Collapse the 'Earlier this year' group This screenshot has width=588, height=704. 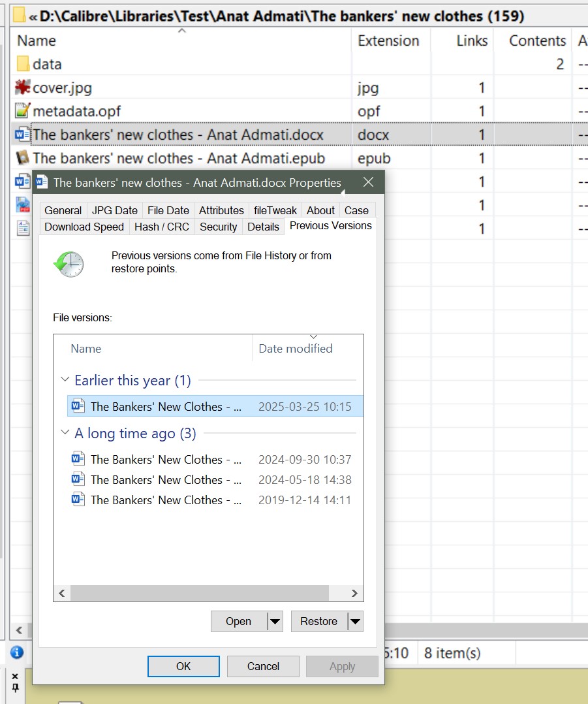click(65, 379)
